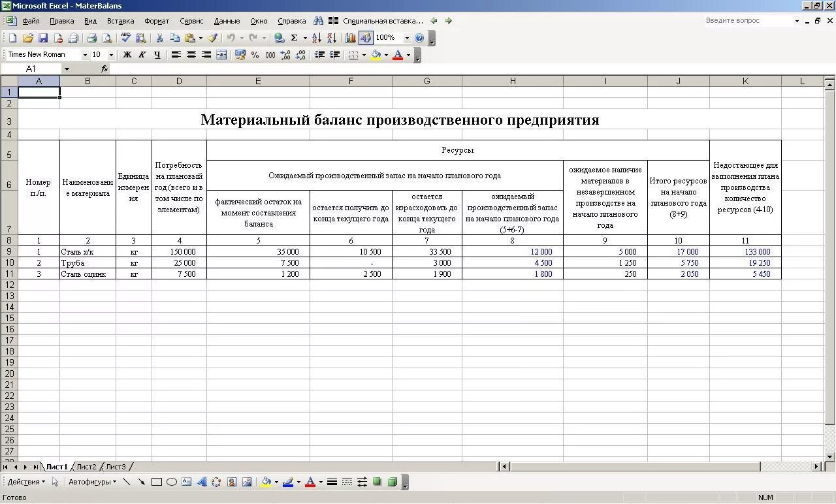Apply percent style format
Image resolution: width=836 pixels, height=504 pixels.
point(255,55)
